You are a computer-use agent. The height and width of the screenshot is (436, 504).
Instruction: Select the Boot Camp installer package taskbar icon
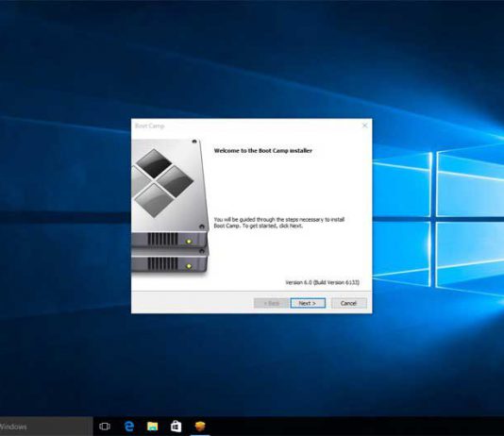(x=200, y=427)
